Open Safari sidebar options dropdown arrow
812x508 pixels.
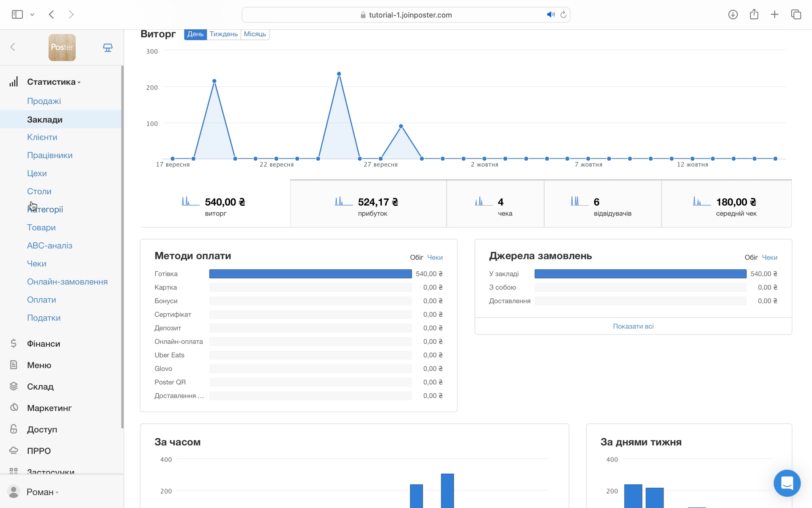coord(32,15)
